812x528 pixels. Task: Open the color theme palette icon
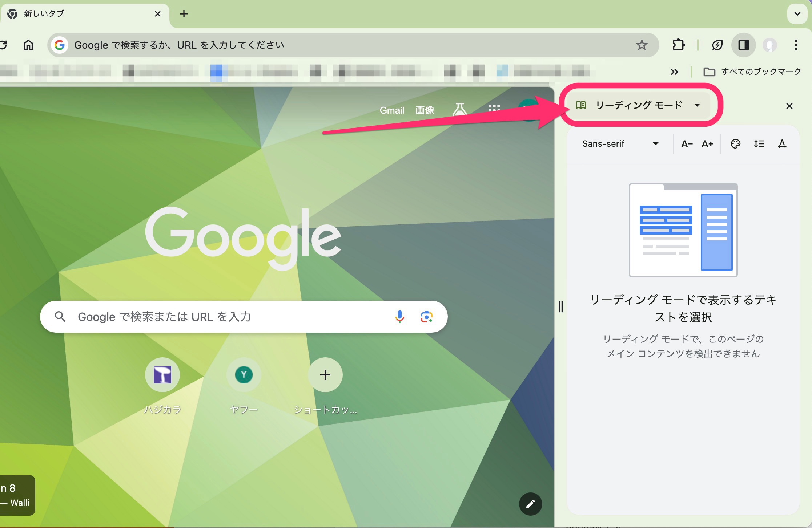coord(735,144)
